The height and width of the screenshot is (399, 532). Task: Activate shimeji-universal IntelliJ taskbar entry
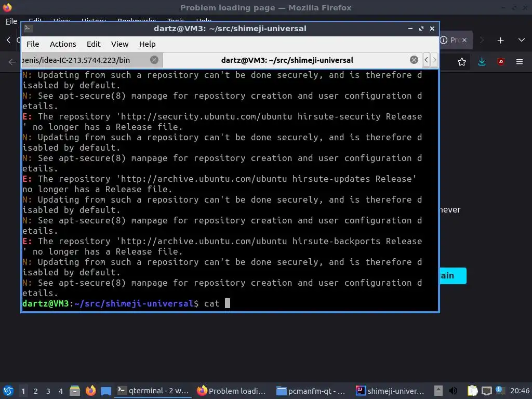(x=390, y=391)
